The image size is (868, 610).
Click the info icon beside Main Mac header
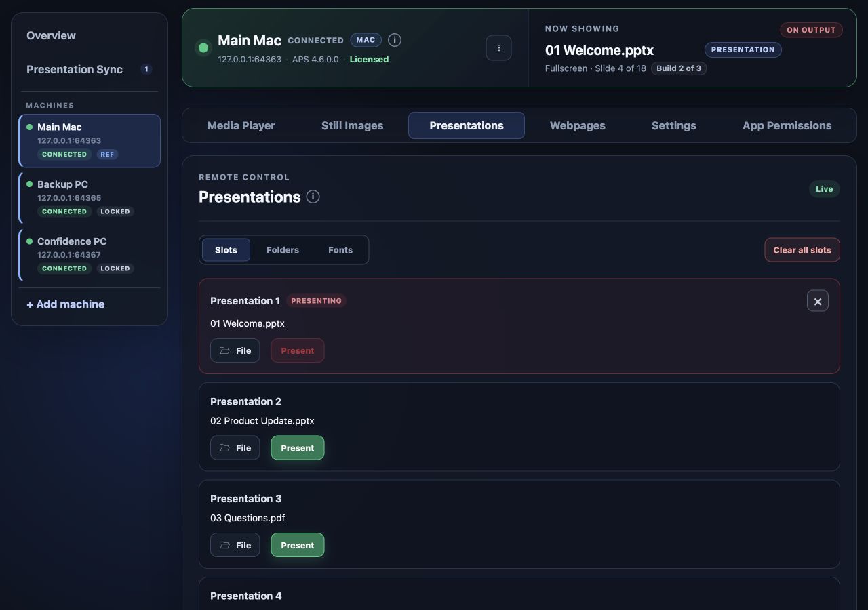[395, 40]
